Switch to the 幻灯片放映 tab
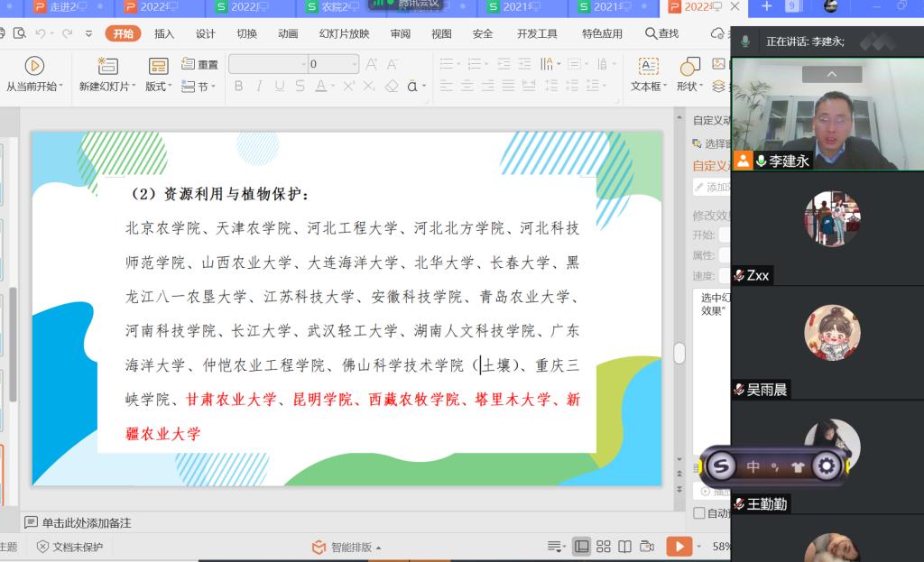The width and height of the screenshot is (924, 562). (x=344, y=33)
